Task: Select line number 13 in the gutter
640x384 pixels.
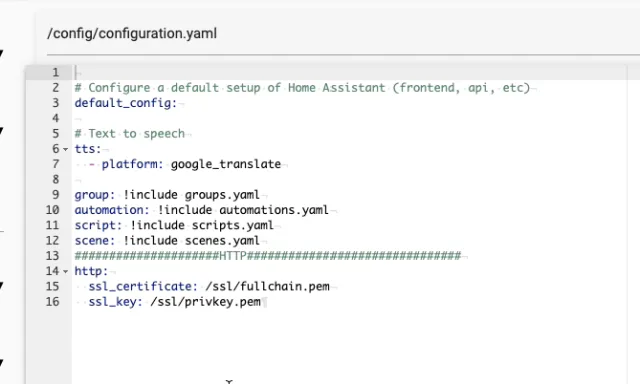Action: [x=52, y=256]
